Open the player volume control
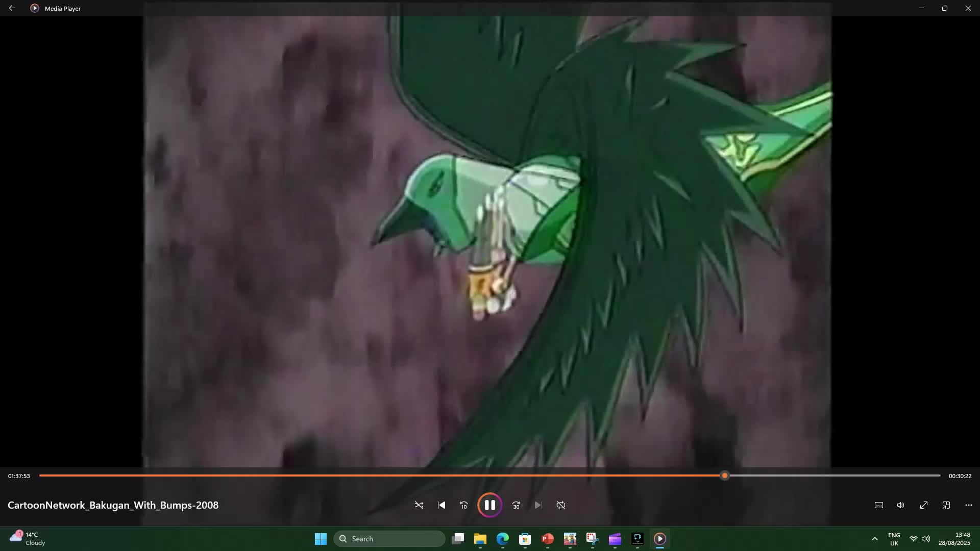 click(x=901, y=505)
